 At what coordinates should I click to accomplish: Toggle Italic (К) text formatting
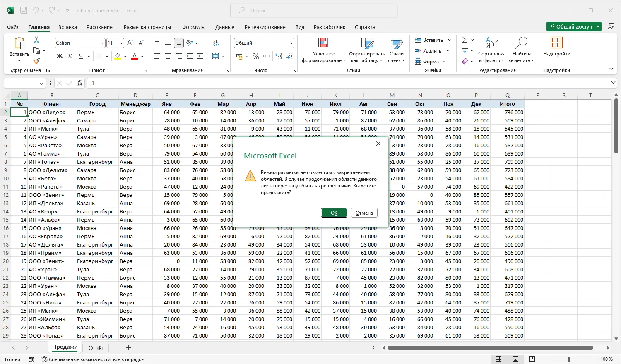(70, 56)
